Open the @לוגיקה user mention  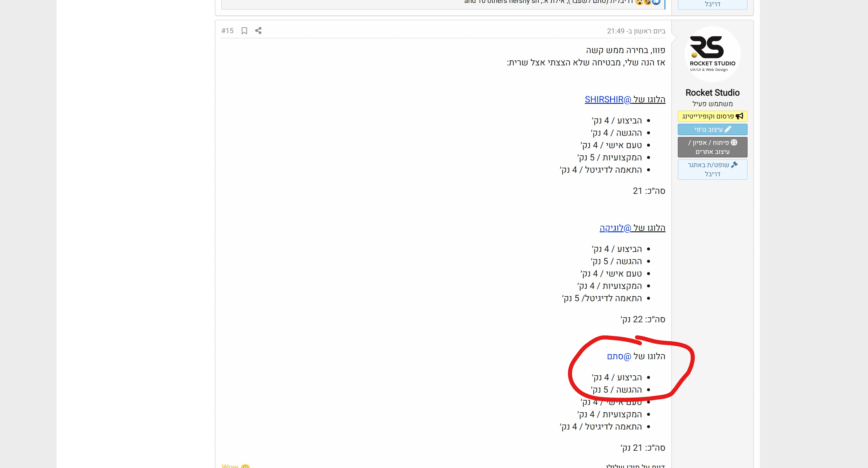pos(615,228)
